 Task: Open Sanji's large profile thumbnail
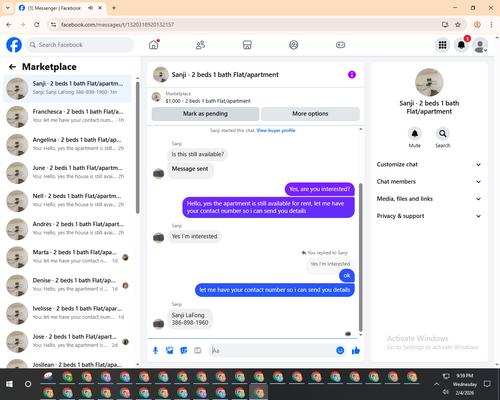[429, 82]
